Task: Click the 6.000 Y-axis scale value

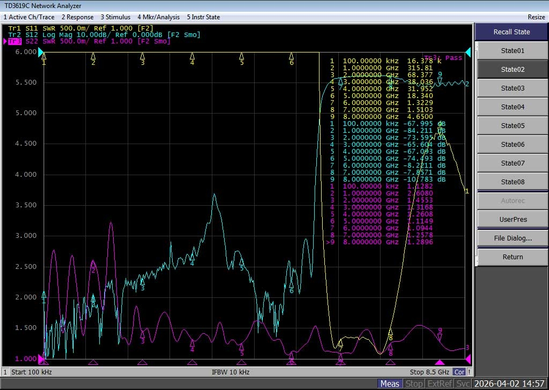Action: (x=26, y=52)
